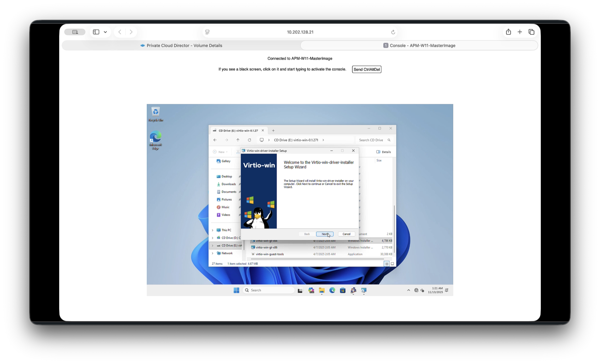Show hidden system tray icons
The image size is (600, 364).
pos(408,290)
